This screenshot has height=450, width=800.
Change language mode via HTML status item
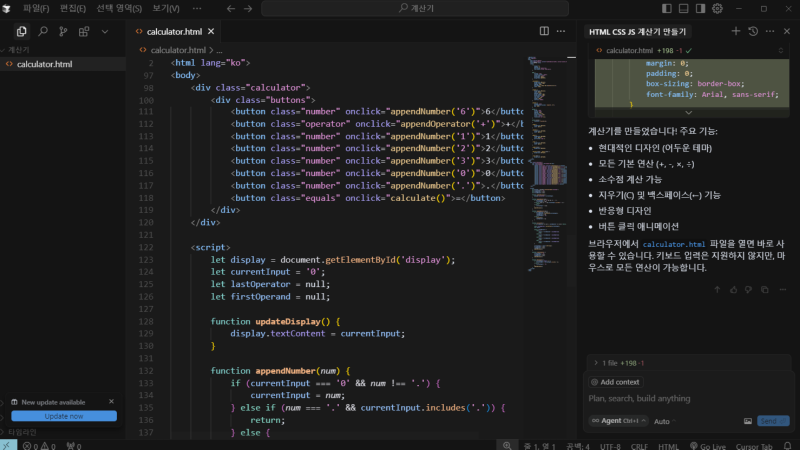click(x=668, y=446)
